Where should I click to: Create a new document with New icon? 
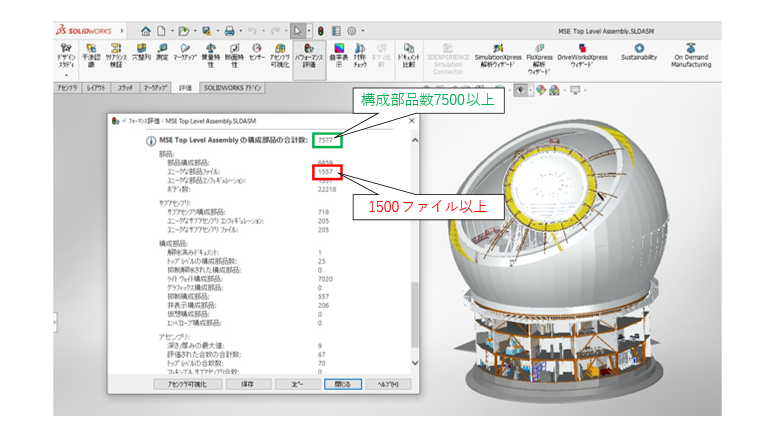click(161, 31)
